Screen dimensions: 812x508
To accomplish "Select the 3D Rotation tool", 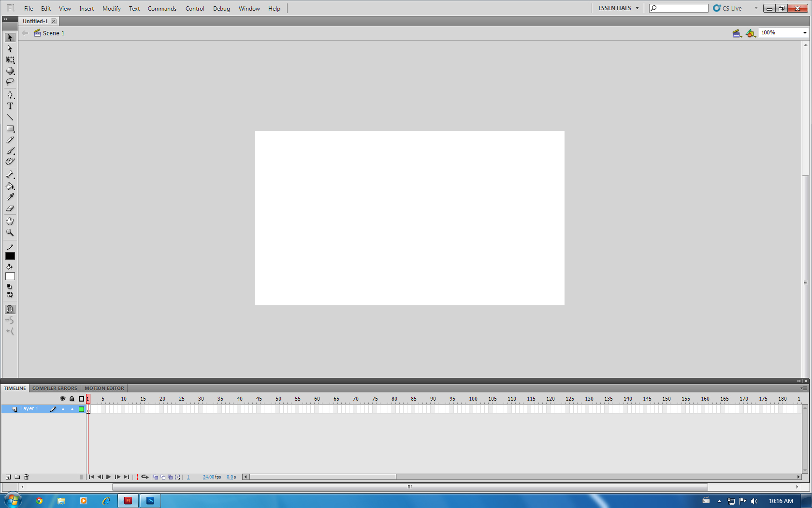I will coord(10,71).
